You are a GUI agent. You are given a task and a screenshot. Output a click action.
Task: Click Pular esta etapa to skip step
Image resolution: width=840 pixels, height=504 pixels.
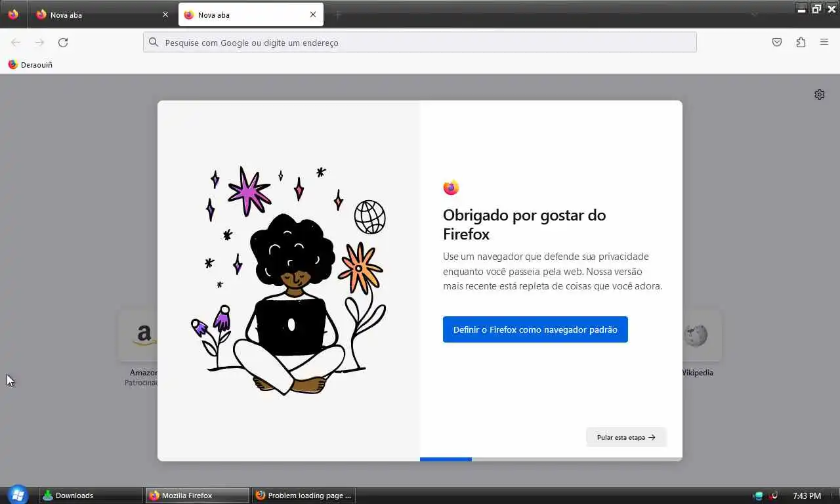pyautogui.click(x=626, y=437)
